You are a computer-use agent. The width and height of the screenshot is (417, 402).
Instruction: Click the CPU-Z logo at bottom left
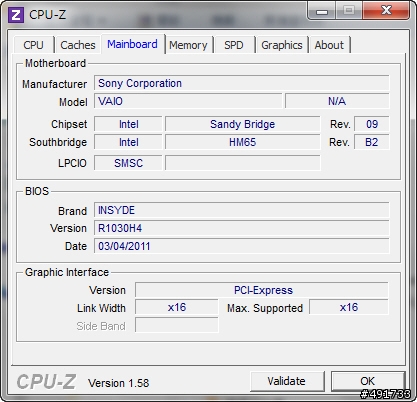pos(46,382)
